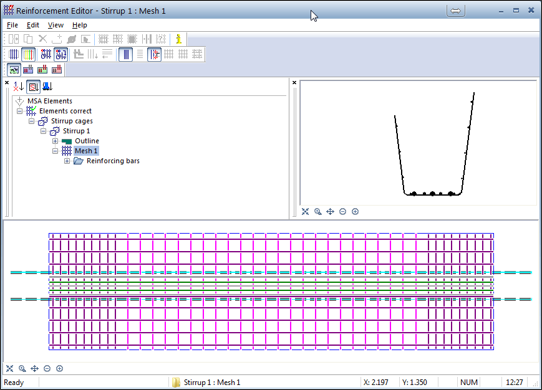Expand the Reinforcing bars node

pos(67,161)
